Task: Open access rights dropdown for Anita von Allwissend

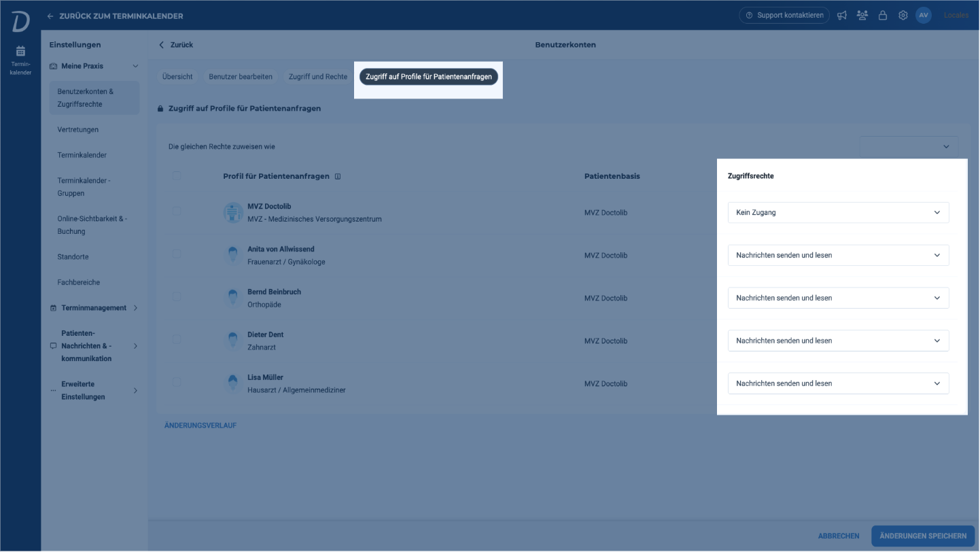Action: coord(838,256)
